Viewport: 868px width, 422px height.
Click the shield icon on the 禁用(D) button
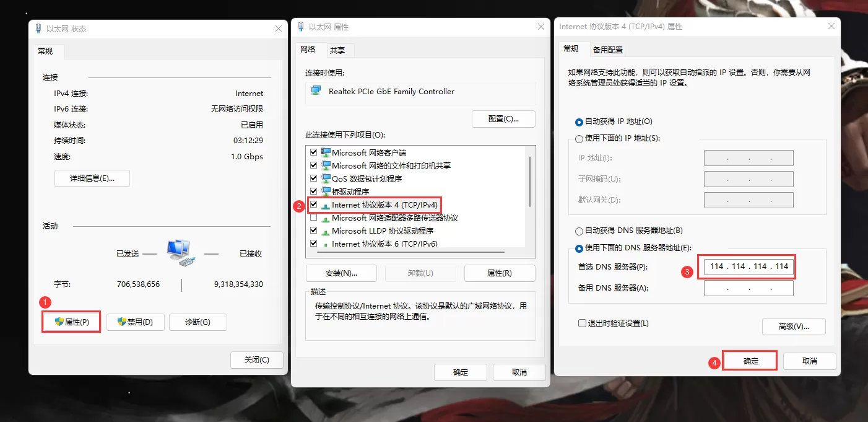[121, 322]
